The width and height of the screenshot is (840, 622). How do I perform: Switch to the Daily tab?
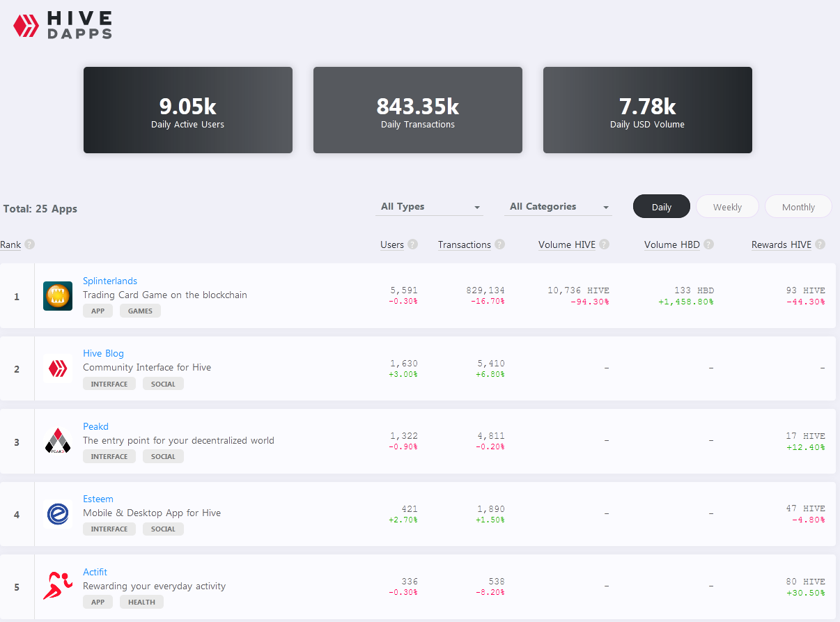(662, 207)
